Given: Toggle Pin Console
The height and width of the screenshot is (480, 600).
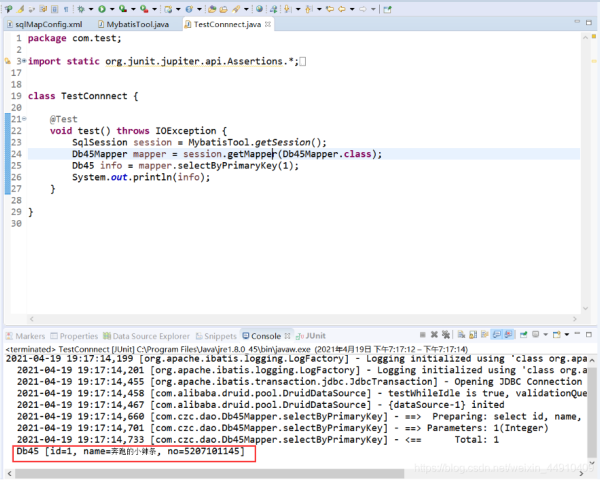Looking at the screenshot, I should 523,335.
